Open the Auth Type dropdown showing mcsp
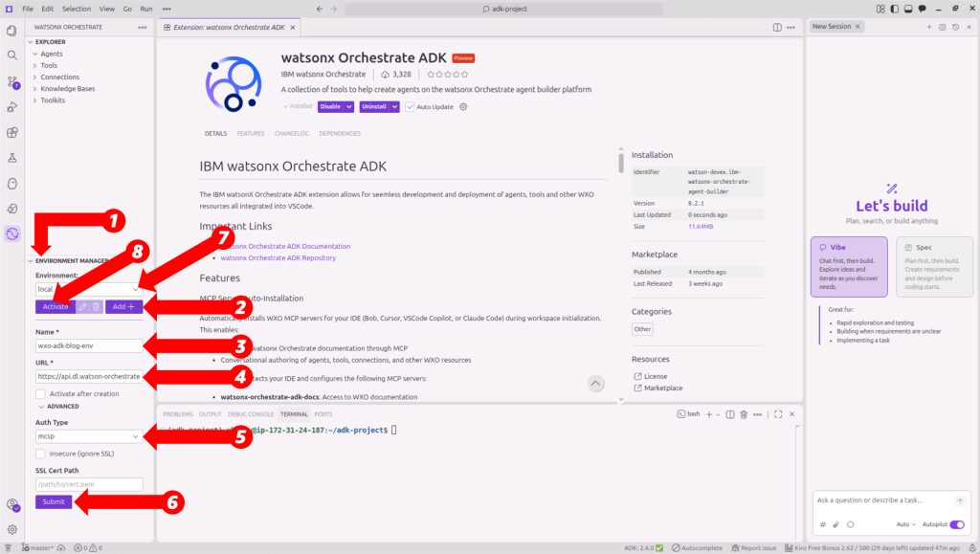 pyautogui.click(x=89, y=435)
